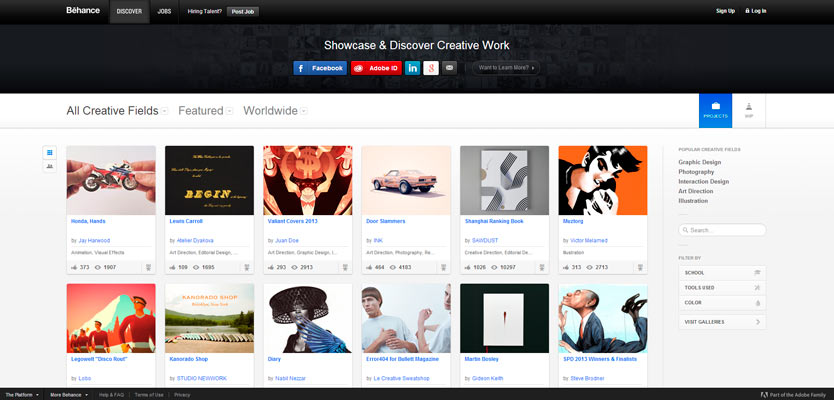834x400 pixels.
Task: Click views eye icon on Lewis Carroll card
Action: (196, 268)
